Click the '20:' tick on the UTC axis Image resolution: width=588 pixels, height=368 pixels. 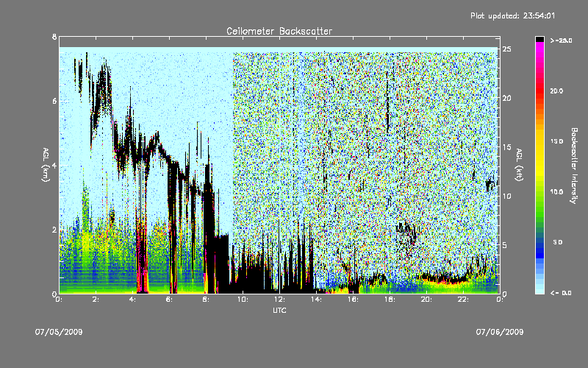click(x=427, y=300)
